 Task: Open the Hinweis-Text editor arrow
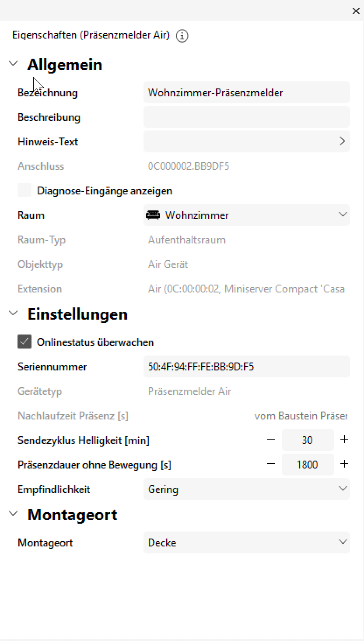pyautogui.click(x=342, y=141)
